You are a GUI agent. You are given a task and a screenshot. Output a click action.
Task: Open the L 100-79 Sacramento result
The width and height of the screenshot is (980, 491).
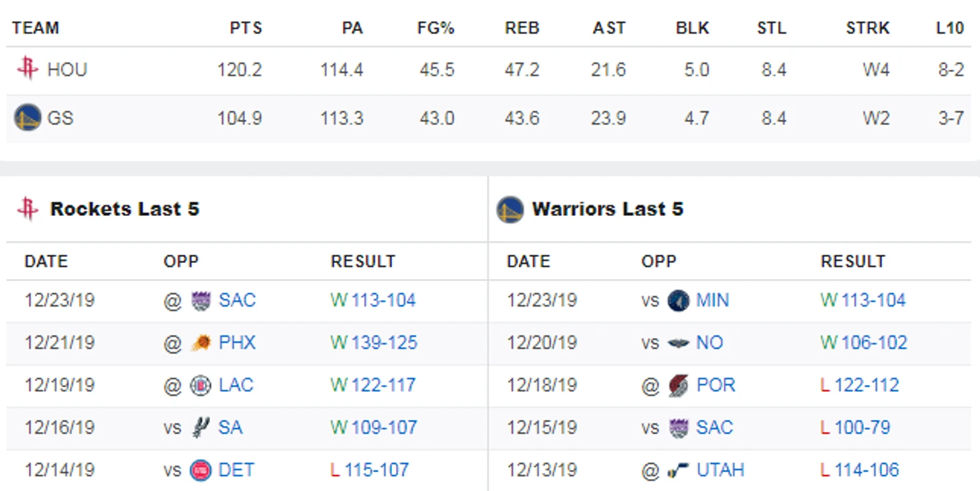coord(855,428)
